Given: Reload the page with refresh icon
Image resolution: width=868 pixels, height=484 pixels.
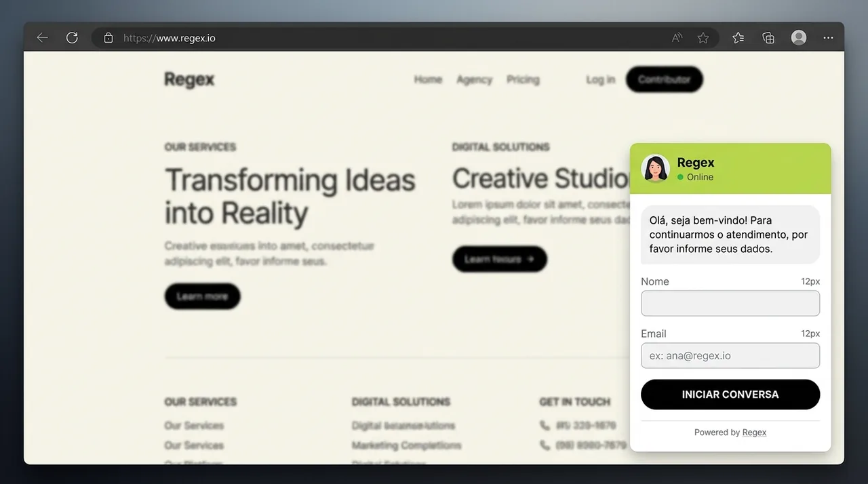Looking at the screenshot, I should [72, 38].
